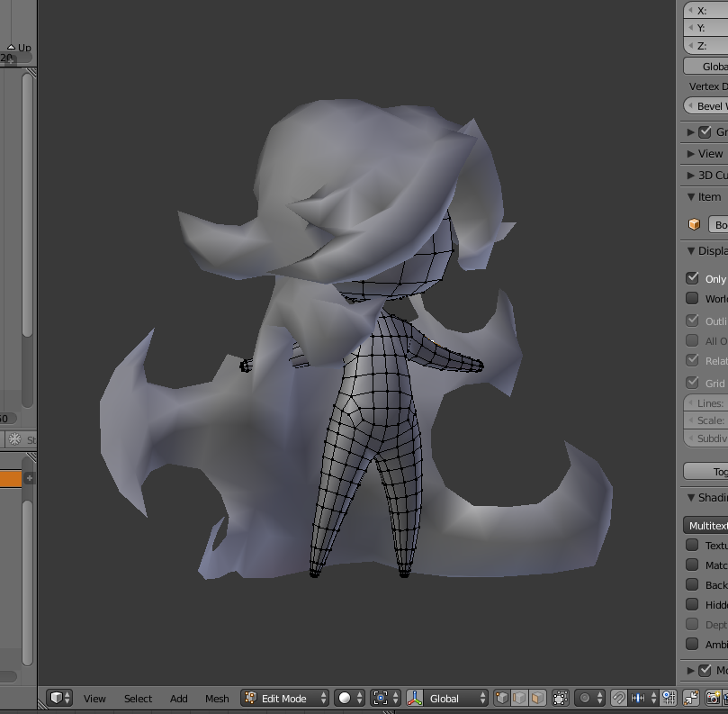The image size is (728, 714).
Task: Click the Y coordinate field
Action: [706, 28]
